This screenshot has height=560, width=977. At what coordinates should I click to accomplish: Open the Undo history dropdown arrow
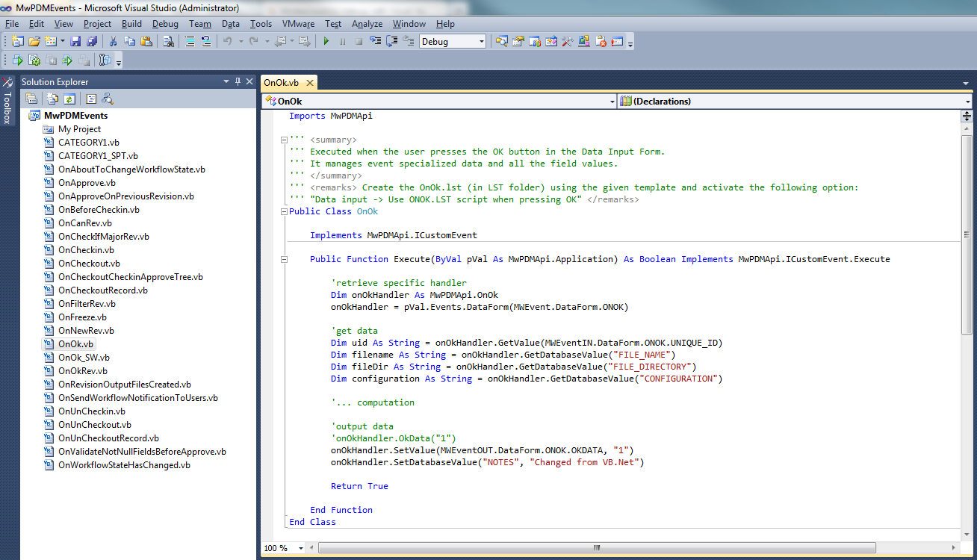pyautogui.click(x=241, y=42)
